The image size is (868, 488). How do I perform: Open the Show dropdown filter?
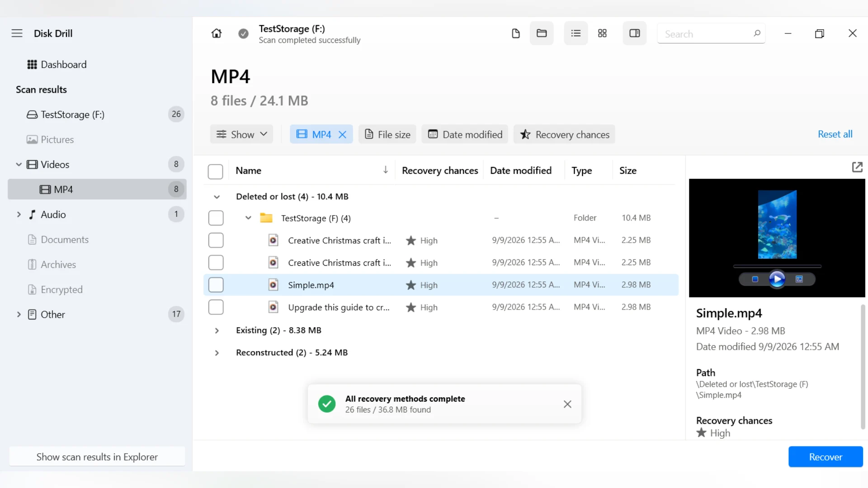point(241,134)
